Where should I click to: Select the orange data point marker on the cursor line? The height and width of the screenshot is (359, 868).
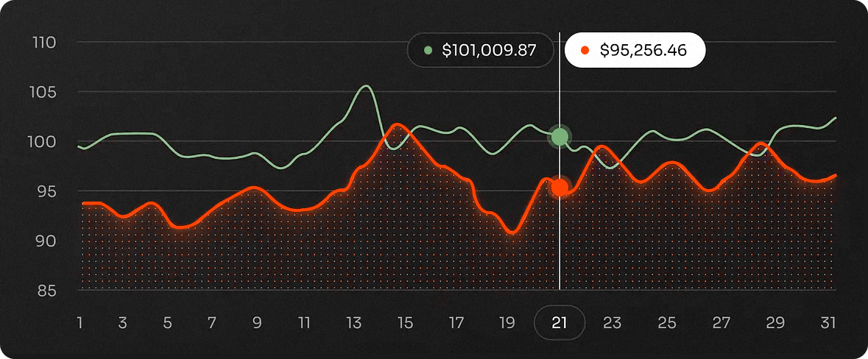pos(560,188)
